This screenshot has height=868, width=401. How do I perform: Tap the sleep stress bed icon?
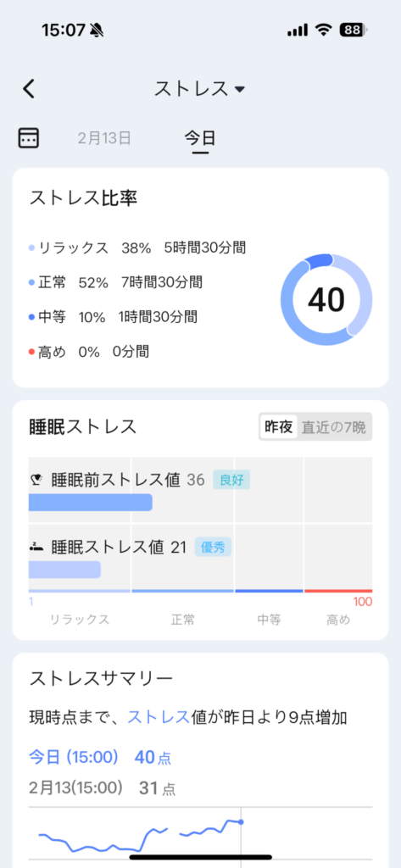(36, 548)
